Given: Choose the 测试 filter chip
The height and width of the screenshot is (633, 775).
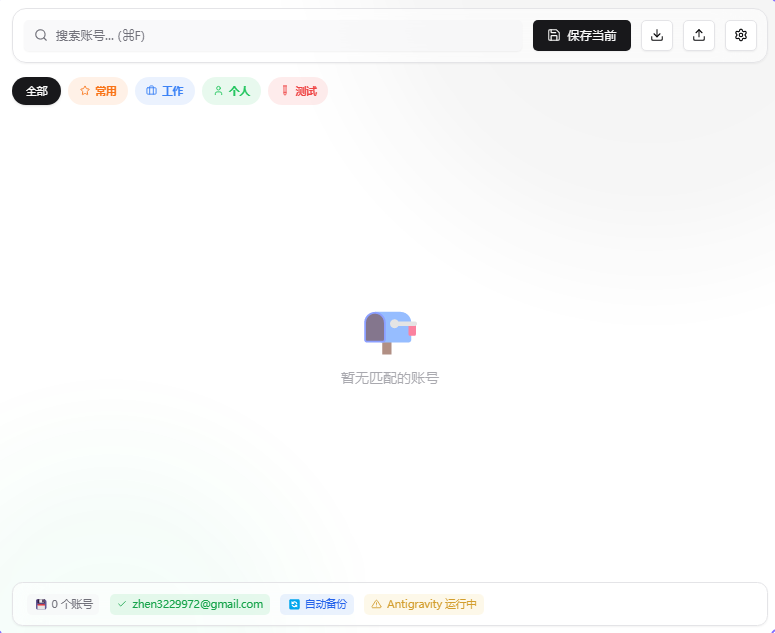Looking at the screenshot, I should coord(298,91).
